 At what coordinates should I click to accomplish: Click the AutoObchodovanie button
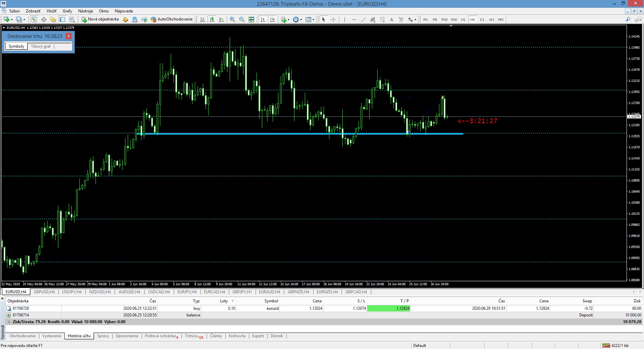(x=172, y=19)
